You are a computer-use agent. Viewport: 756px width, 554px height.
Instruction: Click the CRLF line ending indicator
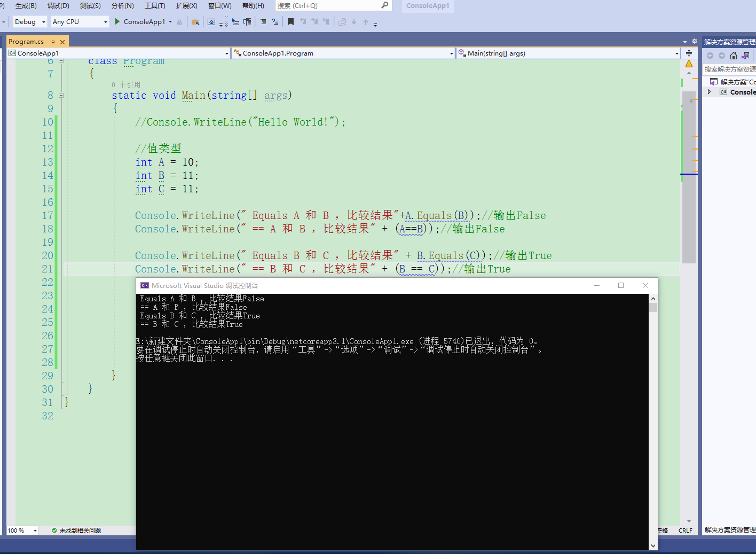click(x=686, y=530)
